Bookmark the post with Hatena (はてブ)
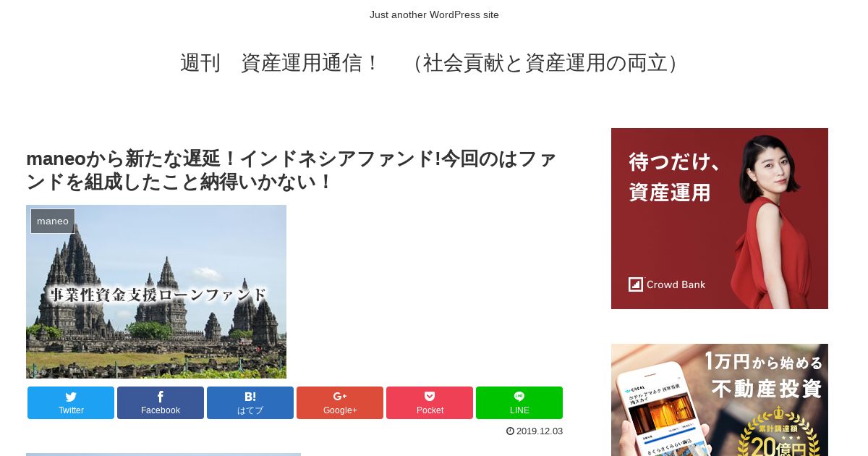The image size is (868, 456). [250, 402]
